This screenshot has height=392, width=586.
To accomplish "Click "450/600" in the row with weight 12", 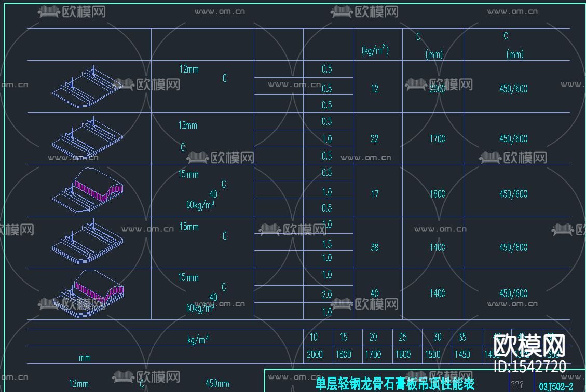I will pyautogui.click(x=513, y=89).
